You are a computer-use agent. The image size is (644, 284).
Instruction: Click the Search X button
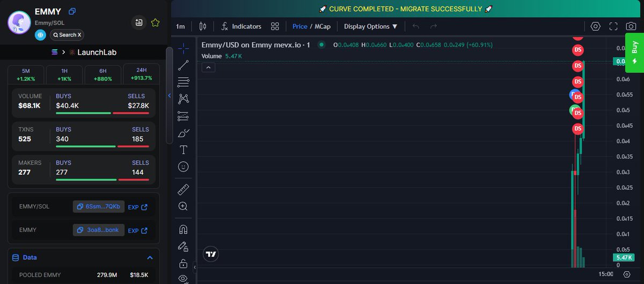[x=67, y=35]
